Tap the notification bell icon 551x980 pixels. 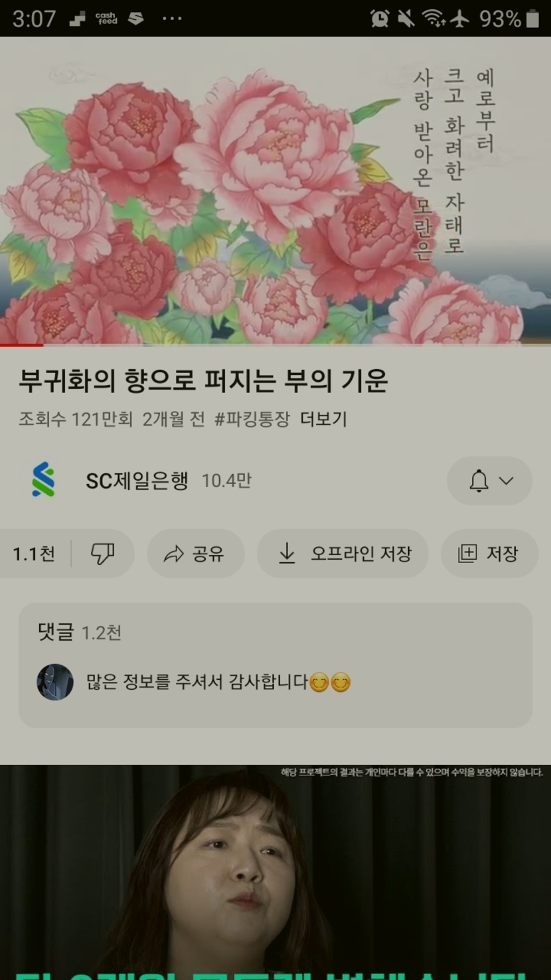(x=479, y=481)
